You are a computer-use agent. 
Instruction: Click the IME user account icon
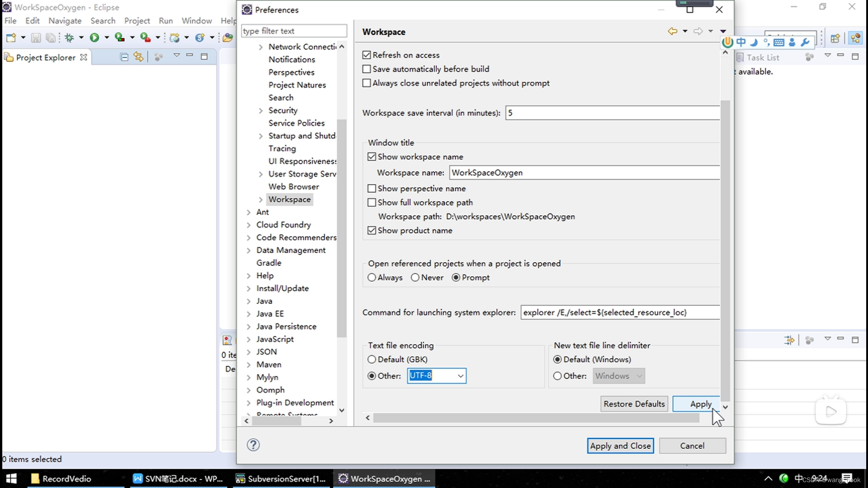click(792, 42)
